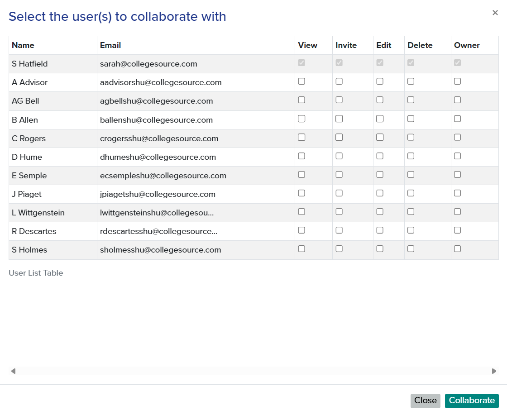Viewport: 507px width, 420px height.
Task: Click the right scrollbar arrow
Action: pos(494,371)
